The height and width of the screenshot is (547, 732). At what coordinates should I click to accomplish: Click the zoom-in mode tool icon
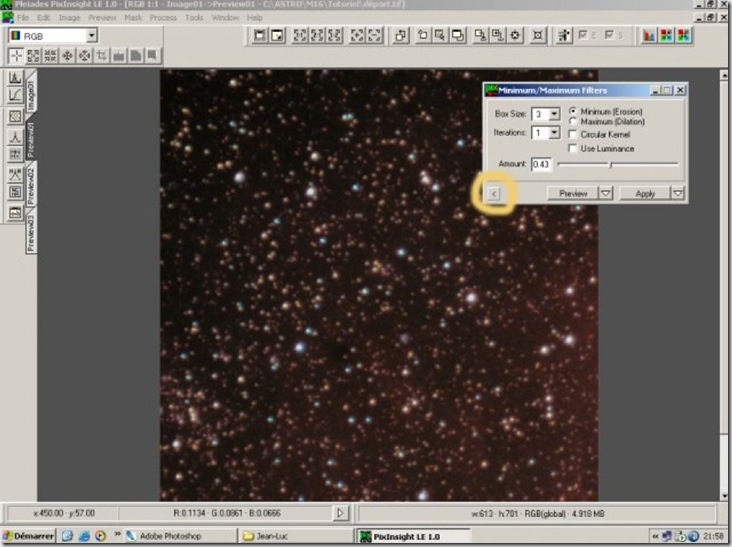point(33,56)
